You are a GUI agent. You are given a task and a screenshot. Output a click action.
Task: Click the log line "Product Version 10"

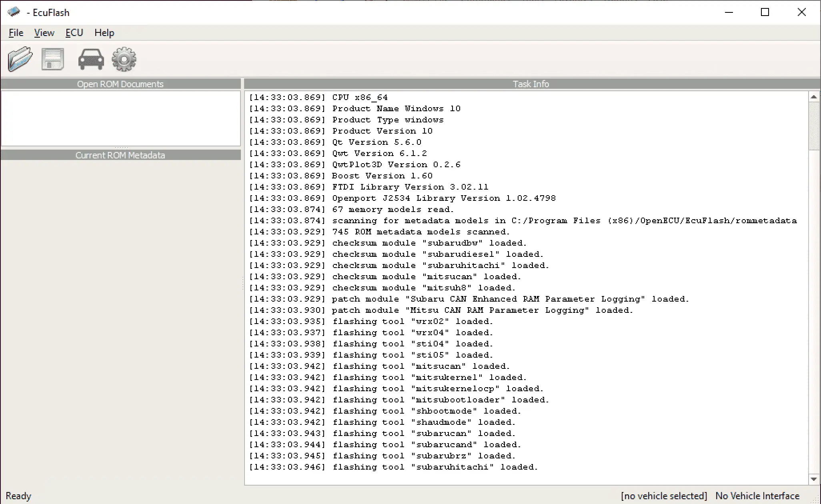click(x=341, y=131)
